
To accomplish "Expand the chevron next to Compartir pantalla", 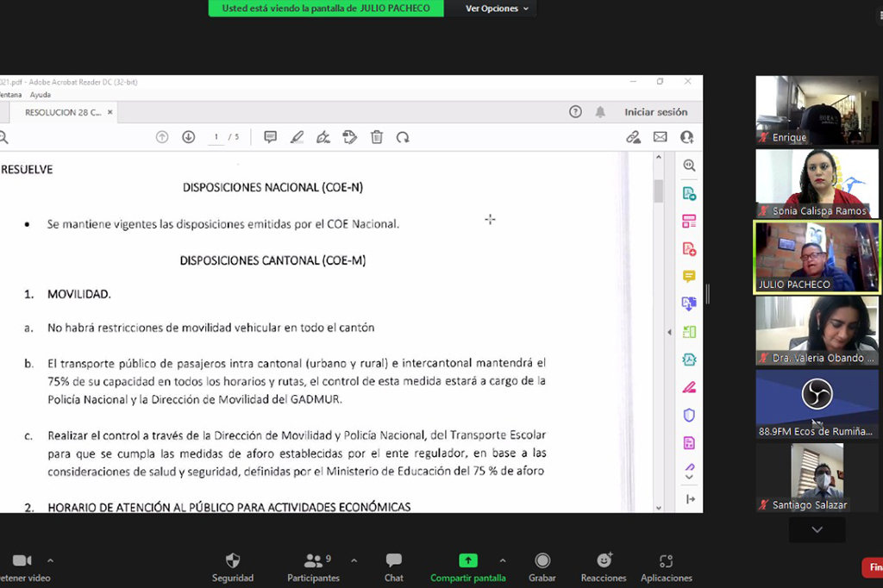I will 503,560.
